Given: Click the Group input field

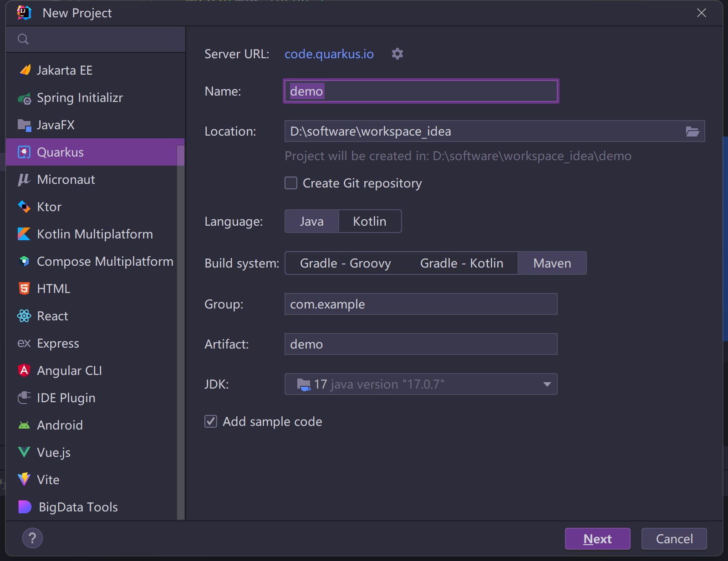Looking at the screenshot, I should click(421, 304).
